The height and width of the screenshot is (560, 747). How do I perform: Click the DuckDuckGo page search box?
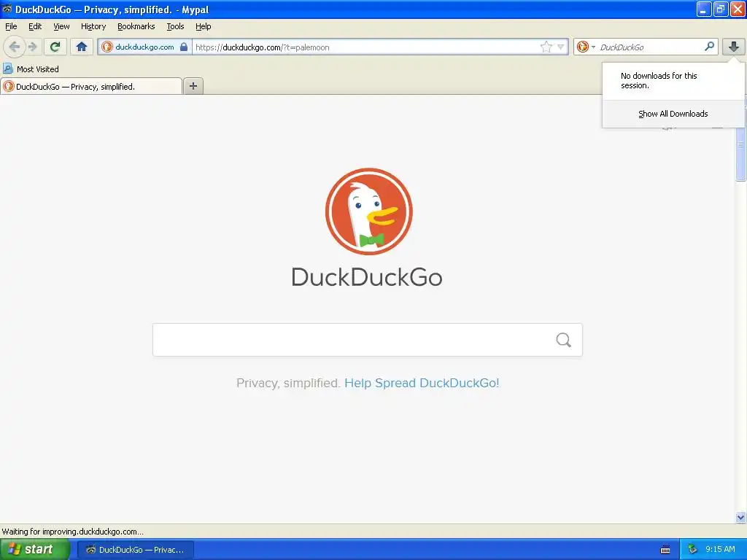click(x=368, y=340)
